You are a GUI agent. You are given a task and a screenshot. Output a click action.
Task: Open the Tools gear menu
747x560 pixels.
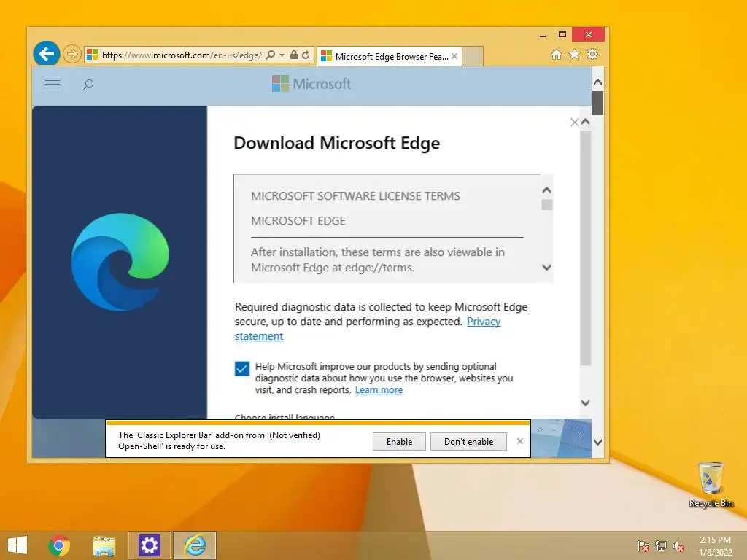tap(592, 54)
